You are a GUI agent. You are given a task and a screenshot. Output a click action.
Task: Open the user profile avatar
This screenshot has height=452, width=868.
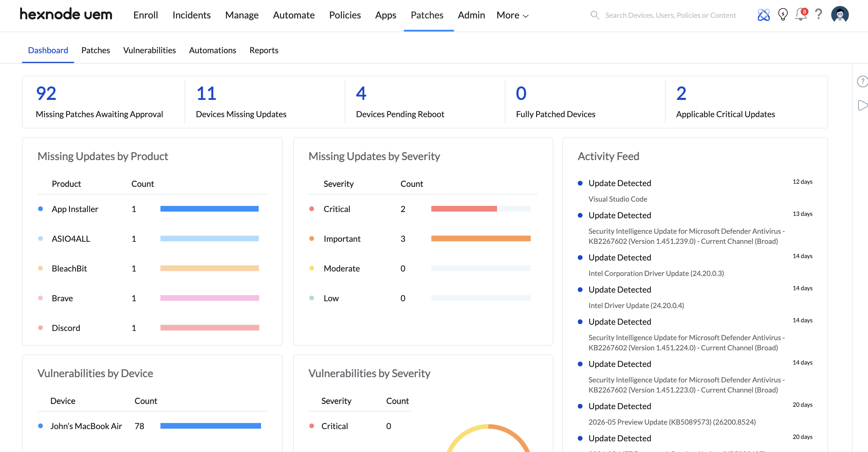click(x=840, y=15)
